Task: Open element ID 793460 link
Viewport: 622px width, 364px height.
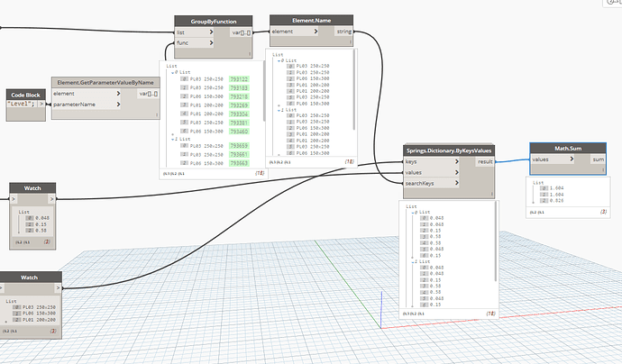Action: tap(239, 131)
